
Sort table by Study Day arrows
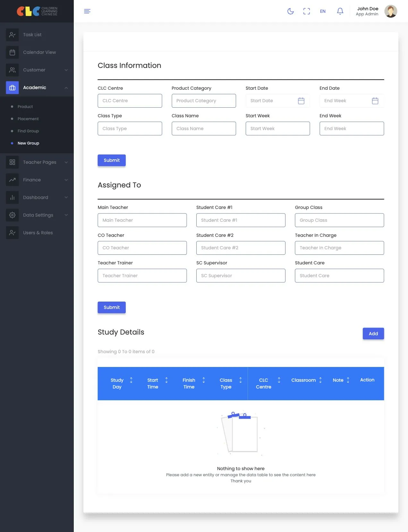[131, 380]
